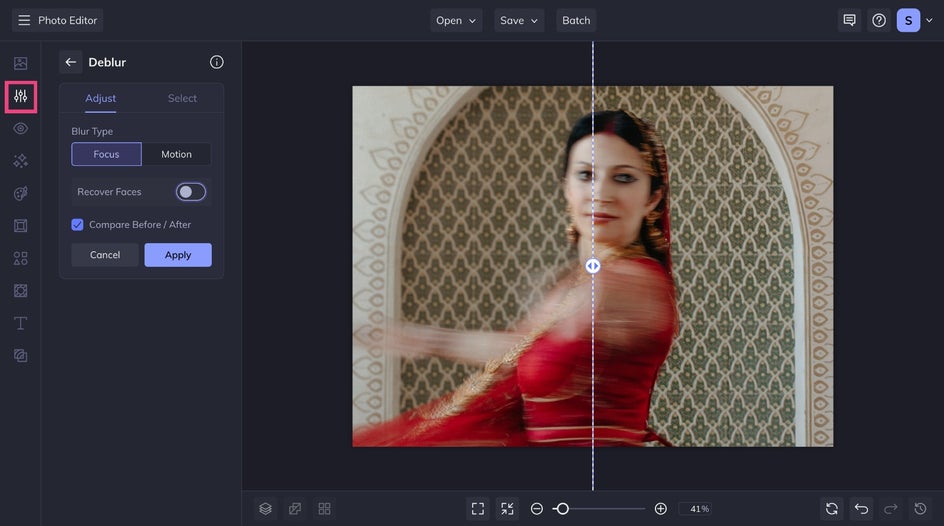Image resolution: width=944 pixels, height=526 pixels.
Task: Open the Deblur info icon
Action: click(x=216, y=62)
